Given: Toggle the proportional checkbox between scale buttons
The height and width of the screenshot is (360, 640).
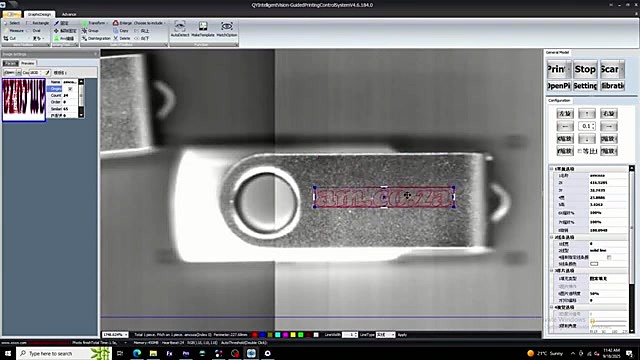Looking at the screenshot, I should click(579, 151).
